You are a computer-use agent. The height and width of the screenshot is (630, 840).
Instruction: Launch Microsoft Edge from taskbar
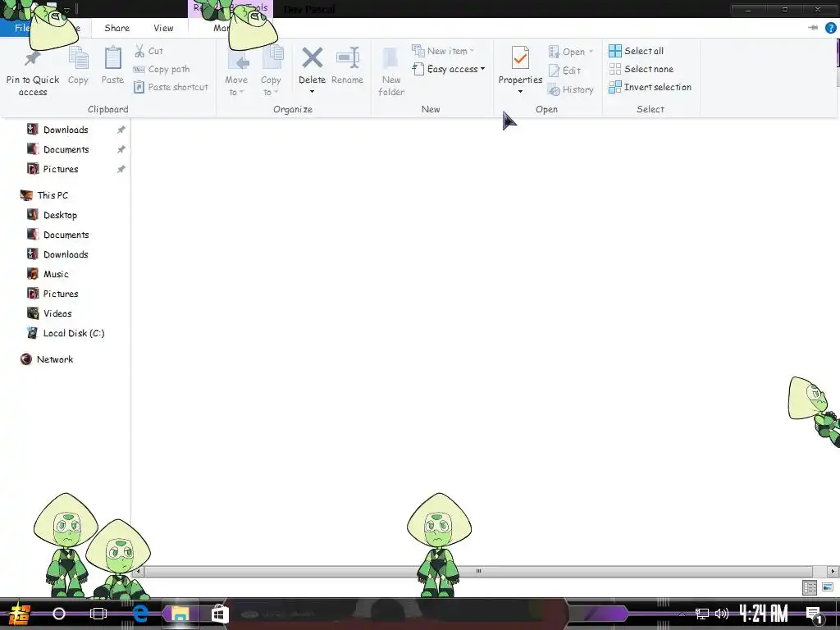pyautogui.click(x=140, y=614)
